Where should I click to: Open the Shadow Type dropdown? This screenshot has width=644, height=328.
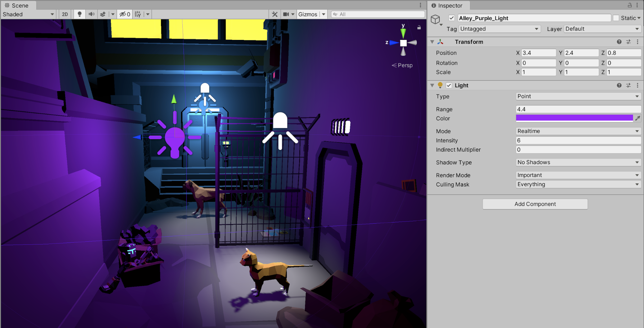click(578, 163)
